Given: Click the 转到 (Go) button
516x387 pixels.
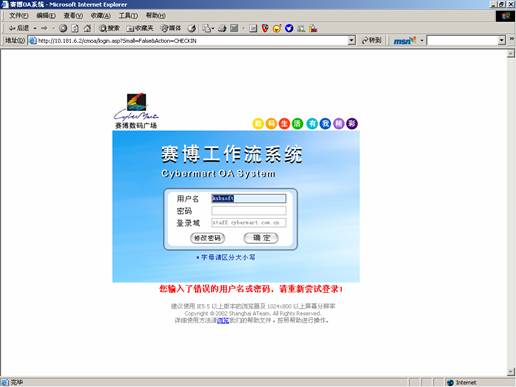Looking at the screenshot, I should coord(371,41).
